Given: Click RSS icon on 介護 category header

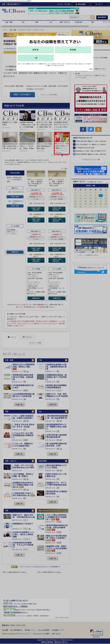Looking at the screenshot, I should click(x=66, y=360).
